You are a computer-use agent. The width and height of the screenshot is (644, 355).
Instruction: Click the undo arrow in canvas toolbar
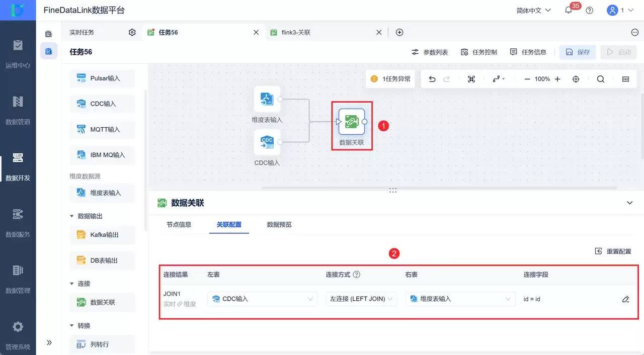[432, 79]
